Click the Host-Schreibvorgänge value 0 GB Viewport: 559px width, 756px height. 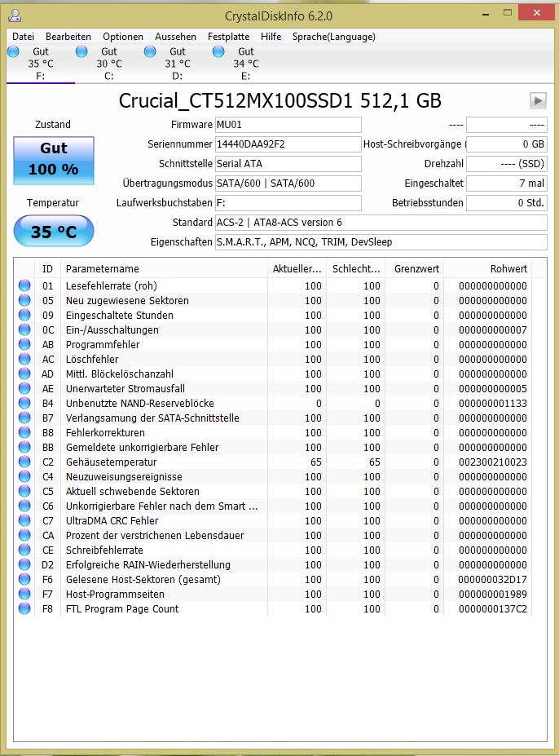[507, 144]
